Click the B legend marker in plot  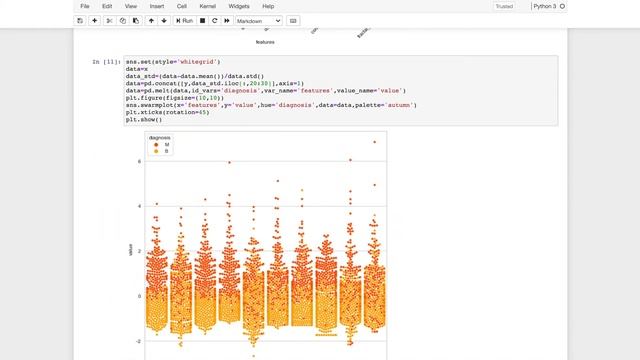click(x=156, y=151)
